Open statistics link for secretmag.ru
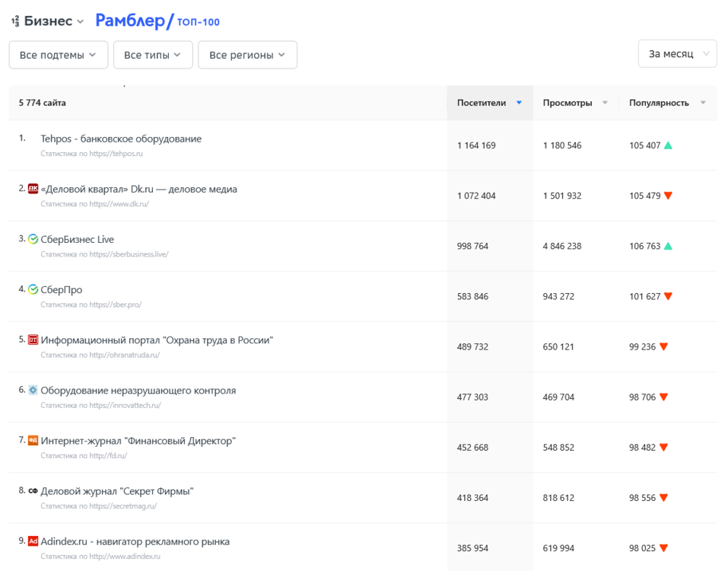Image resolution: width=728 pixels, height=571 pixels. point(98,506)
